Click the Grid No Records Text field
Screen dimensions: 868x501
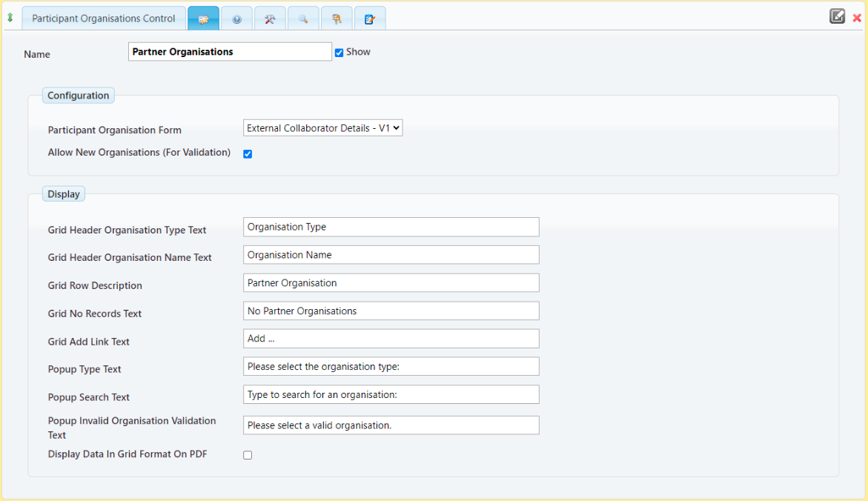391,311
